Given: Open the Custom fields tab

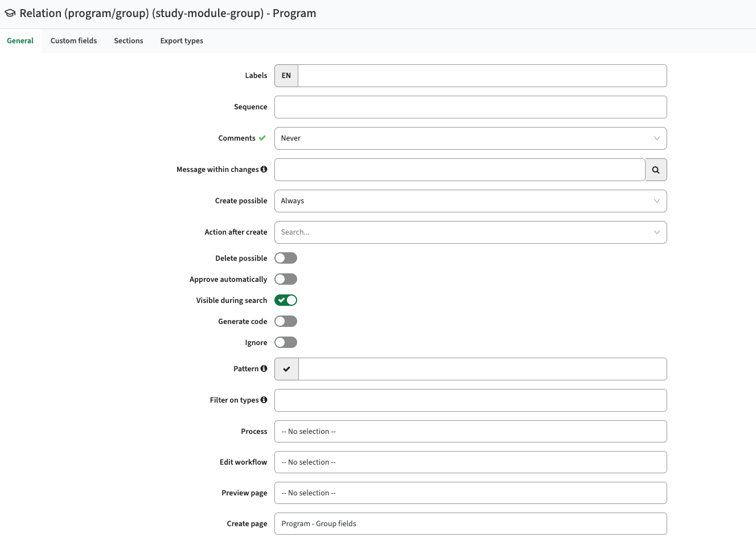Looking at the screenshot, I should pos(73,41).
